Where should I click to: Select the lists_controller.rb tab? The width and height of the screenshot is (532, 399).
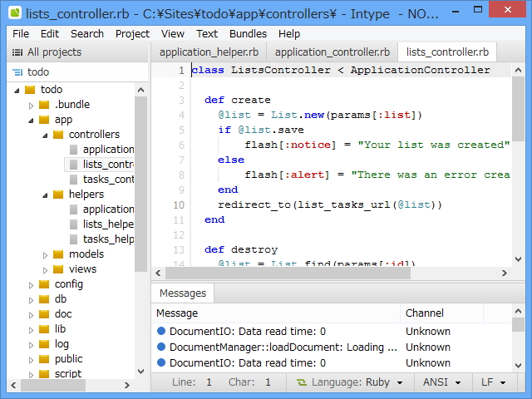coord(447,52)
